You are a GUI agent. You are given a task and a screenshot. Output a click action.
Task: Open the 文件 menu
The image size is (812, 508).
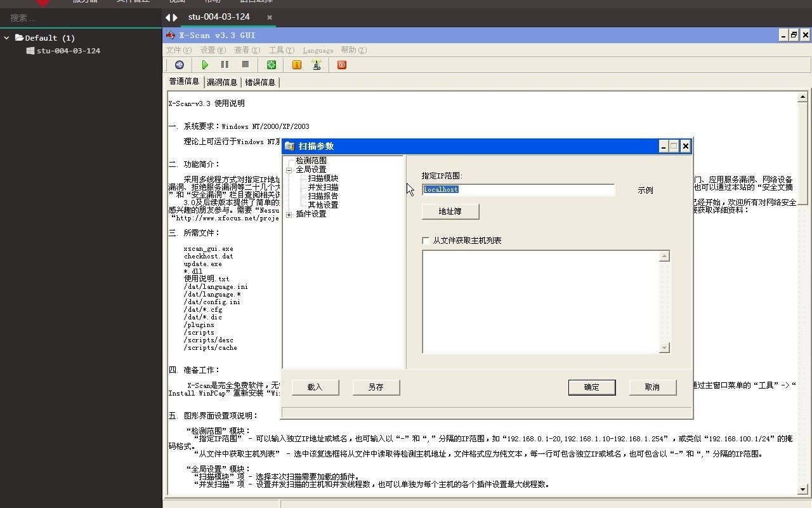click(x=178, y=50)
